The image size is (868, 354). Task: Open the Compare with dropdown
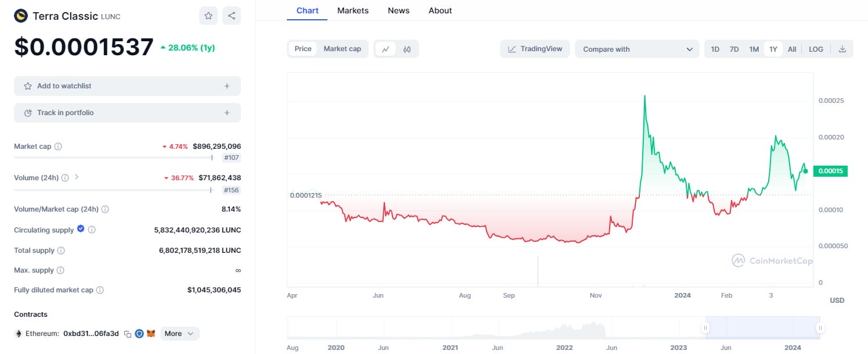638,49
